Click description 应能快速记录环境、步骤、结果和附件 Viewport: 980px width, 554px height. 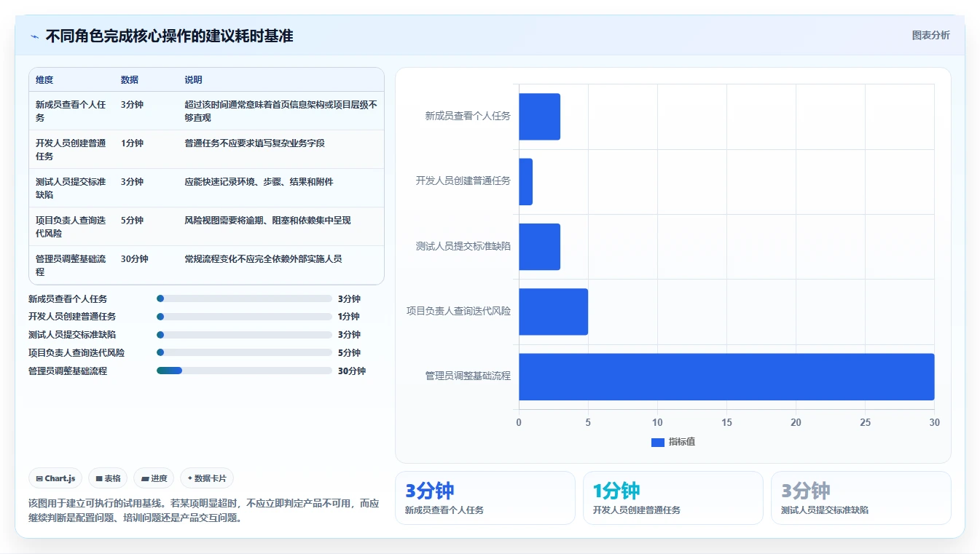pyautogui.click(x=259, y=181)
